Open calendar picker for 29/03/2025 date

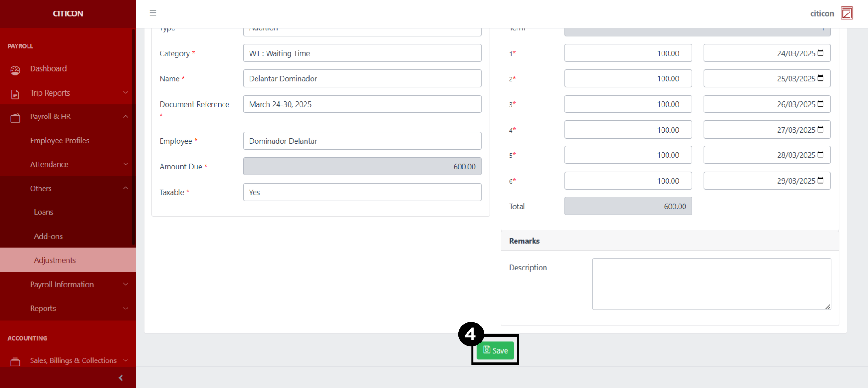820,180
